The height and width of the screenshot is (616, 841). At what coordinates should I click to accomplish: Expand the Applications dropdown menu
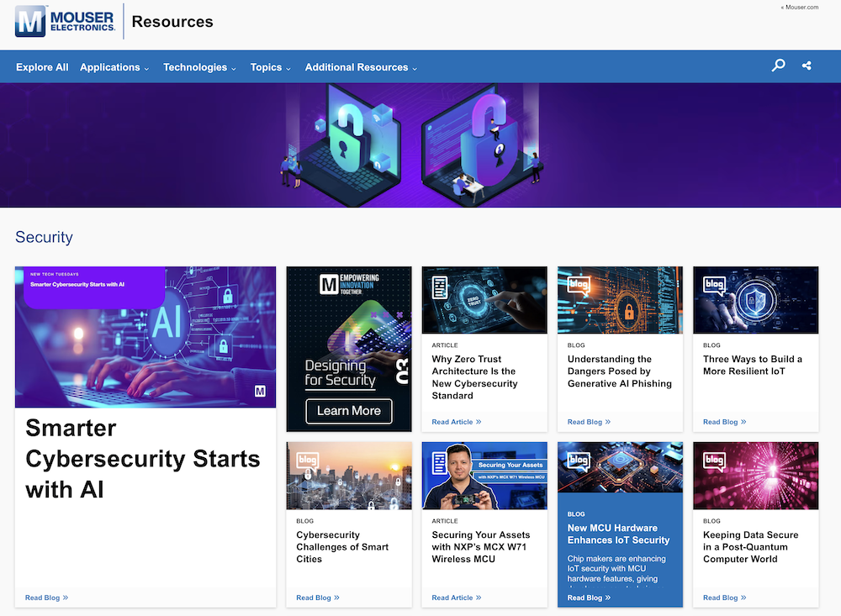pyautogui.click(x=114, y=67)
